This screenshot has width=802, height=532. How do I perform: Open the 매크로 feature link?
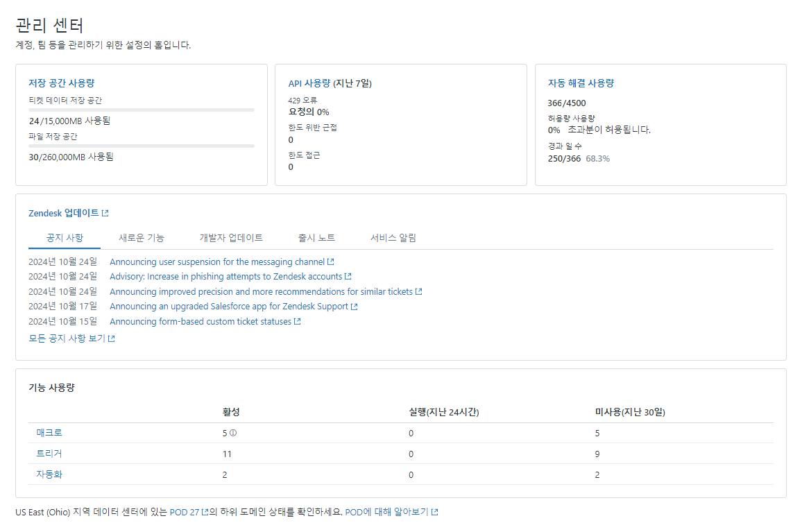(49, 433)
